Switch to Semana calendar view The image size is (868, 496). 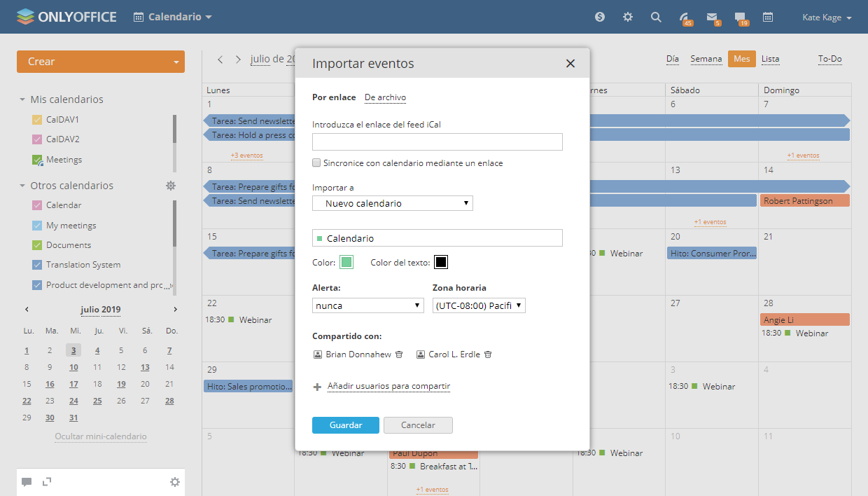click(x=706, y=59)
